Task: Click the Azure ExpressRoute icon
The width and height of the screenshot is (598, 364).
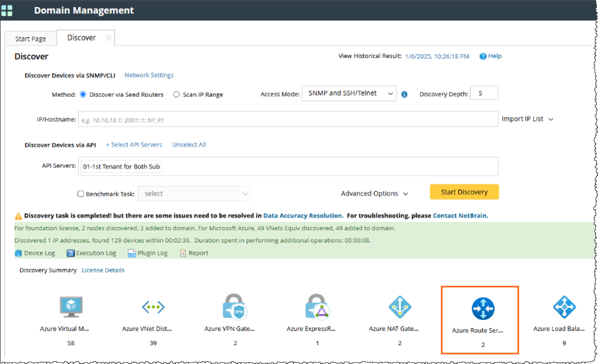Action: click(317, 307)
